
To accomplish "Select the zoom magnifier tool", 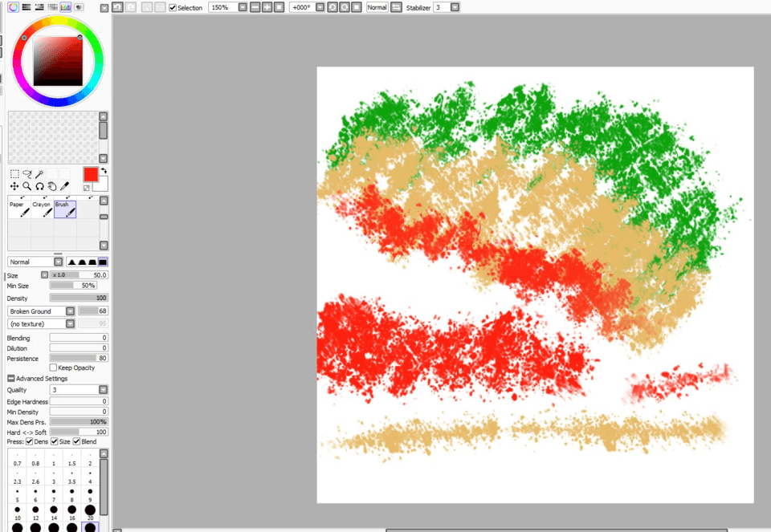I will [x=27, y=186].
